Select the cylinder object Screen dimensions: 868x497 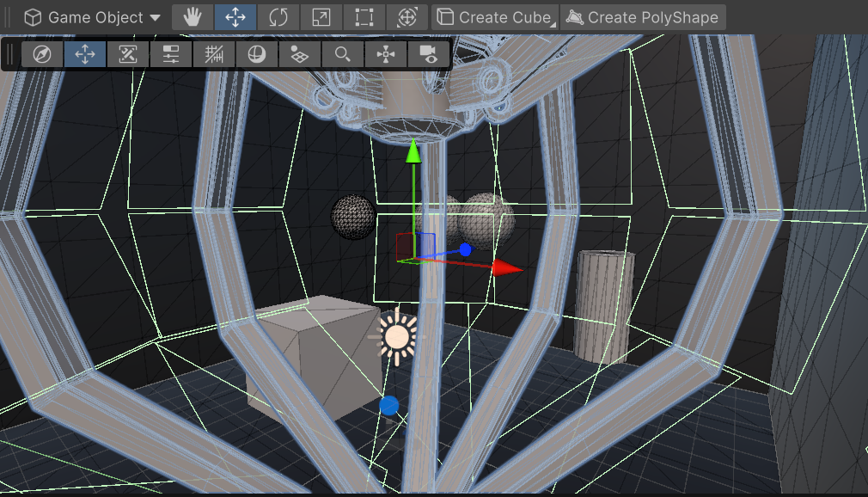(604, 306)
